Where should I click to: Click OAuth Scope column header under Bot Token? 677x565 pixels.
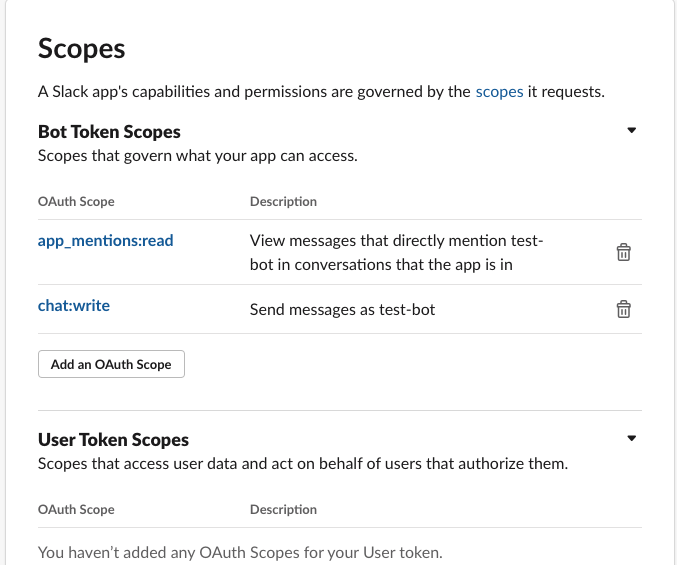click(76, 202)
